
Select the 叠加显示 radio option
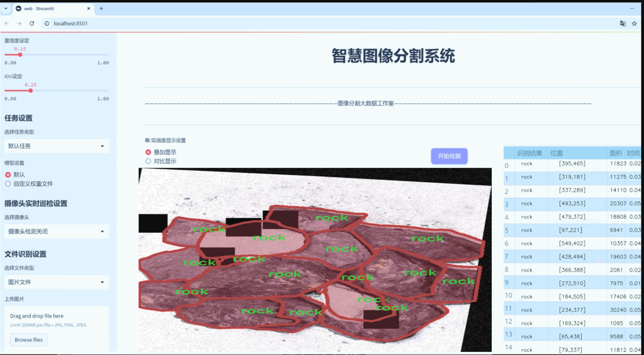[148, 152]
